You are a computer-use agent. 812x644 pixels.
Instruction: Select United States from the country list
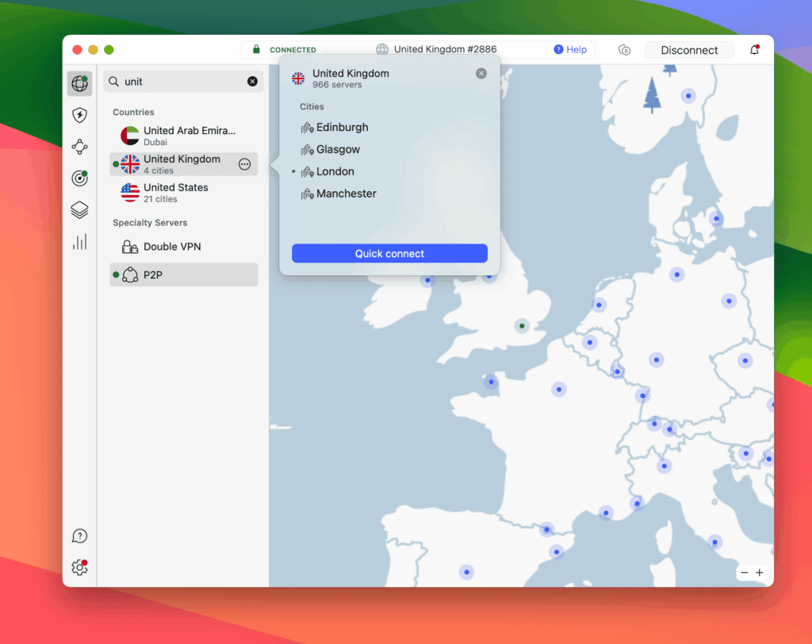pos(176,193)
